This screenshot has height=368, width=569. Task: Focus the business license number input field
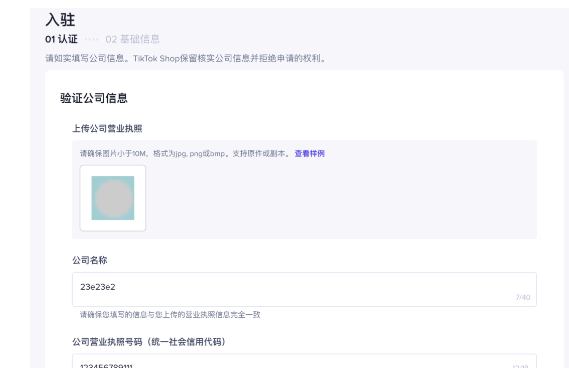click(x=304, y=361)
